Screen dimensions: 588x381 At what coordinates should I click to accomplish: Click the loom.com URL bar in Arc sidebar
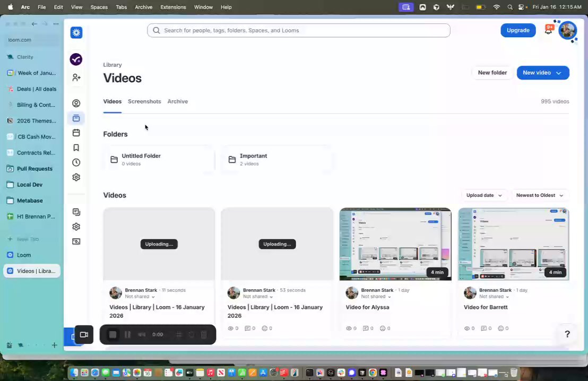32,40
